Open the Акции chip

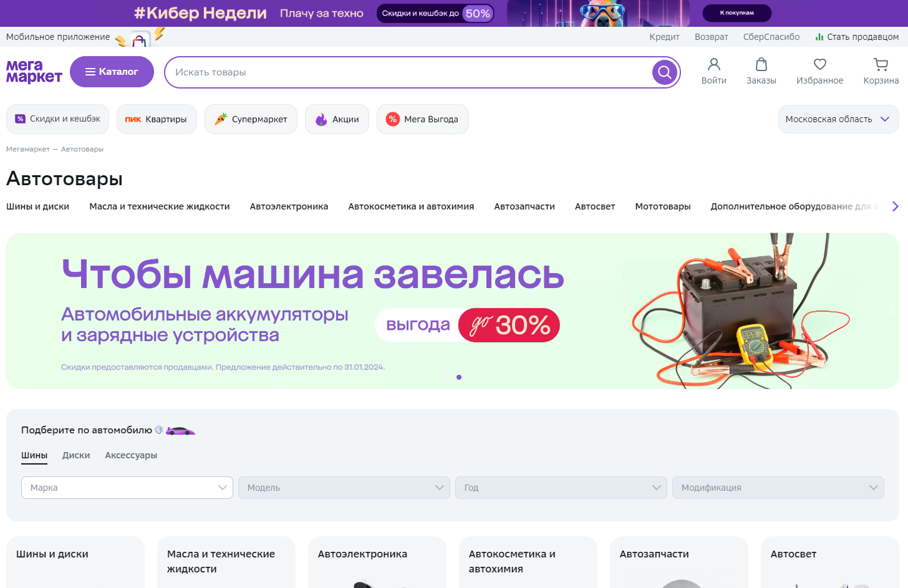point(337,119)
